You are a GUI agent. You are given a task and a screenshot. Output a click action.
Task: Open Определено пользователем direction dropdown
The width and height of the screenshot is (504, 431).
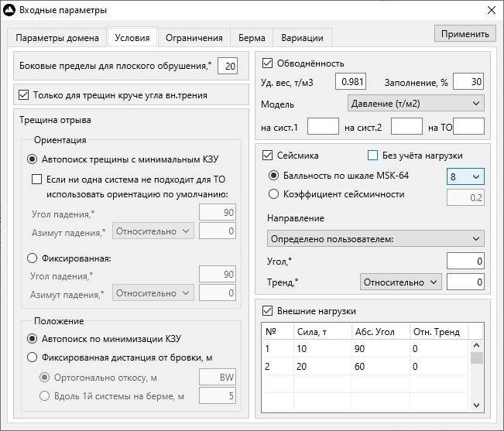[375, 238]
